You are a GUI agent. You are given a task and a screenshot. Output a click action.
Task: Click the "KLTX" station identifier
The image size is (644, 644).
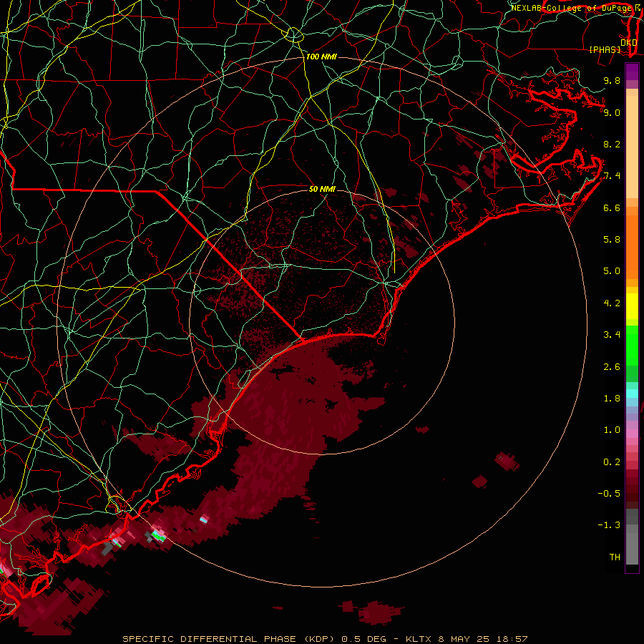point(419,639)
